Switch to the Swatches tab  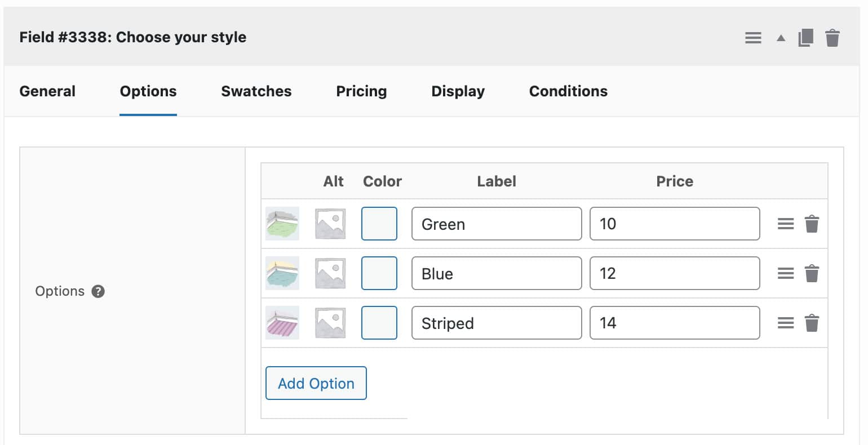click(256, 91)
